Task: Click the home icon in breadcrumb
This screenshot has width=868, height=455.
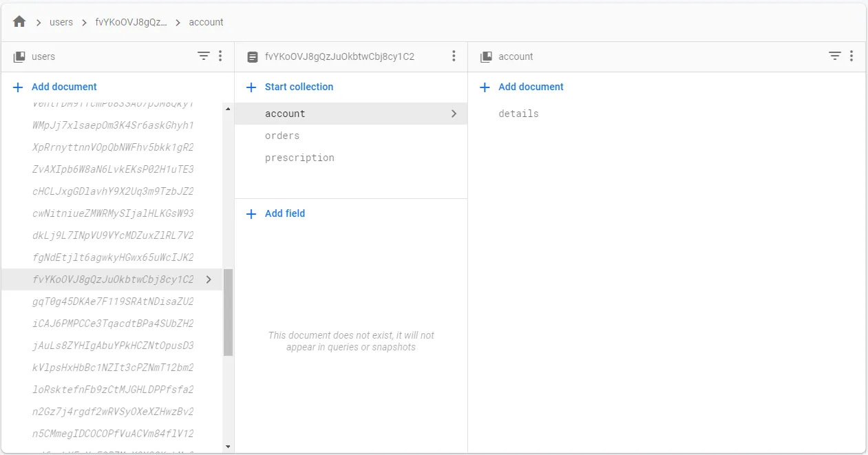Action: point(19,22)
